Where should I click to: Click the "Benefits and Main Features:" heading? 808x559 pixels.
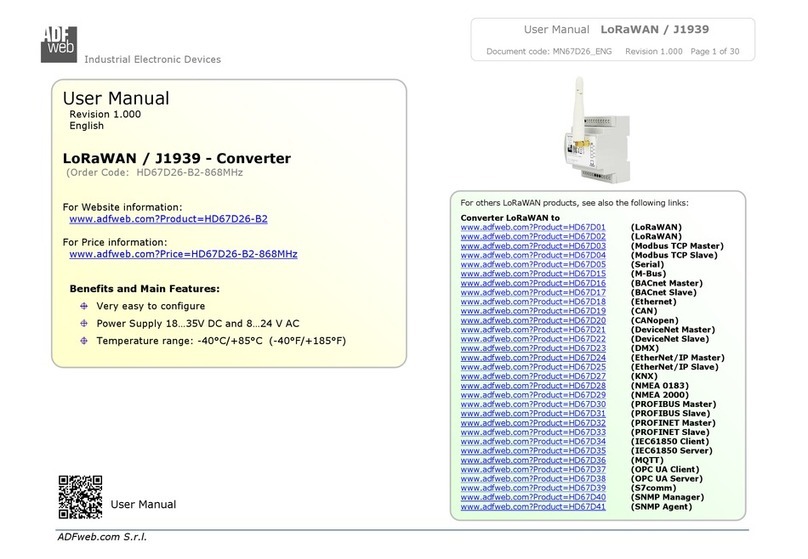click(145, 289)
